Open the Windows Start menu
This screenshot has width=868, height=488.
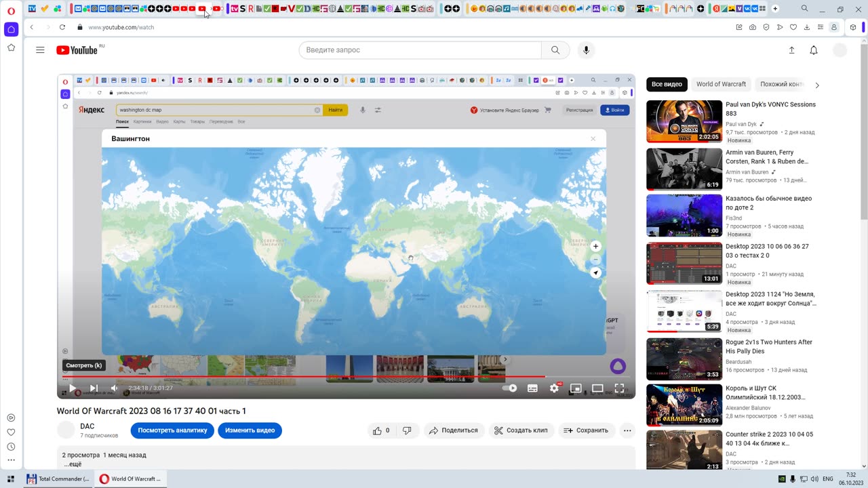pos(11,479)
